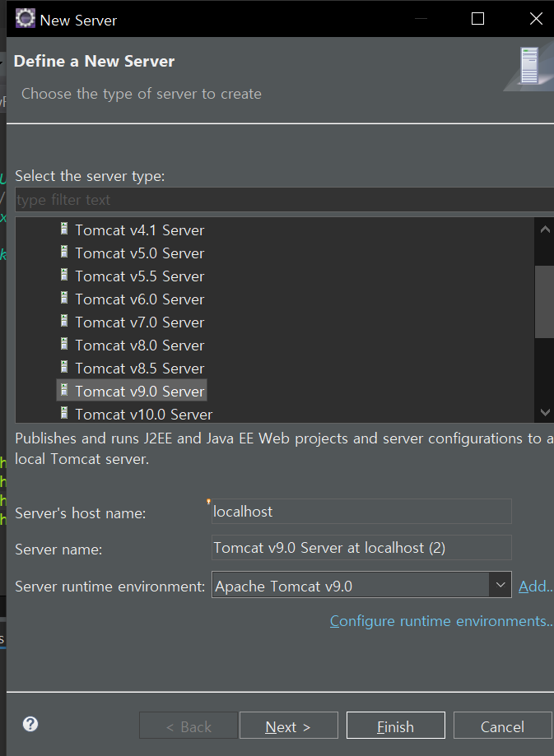Click the Tomcat v7.0 Server icon

point(63,321)
